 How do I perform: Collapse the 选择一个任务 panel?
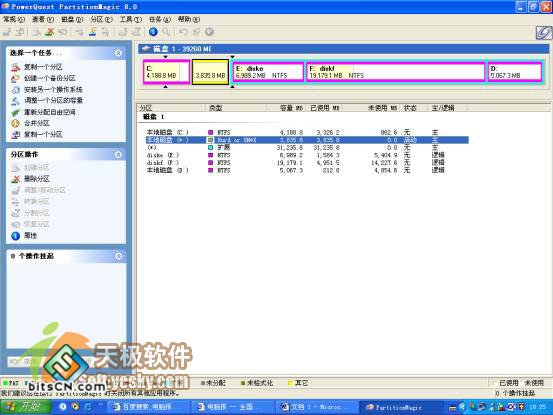118,53
